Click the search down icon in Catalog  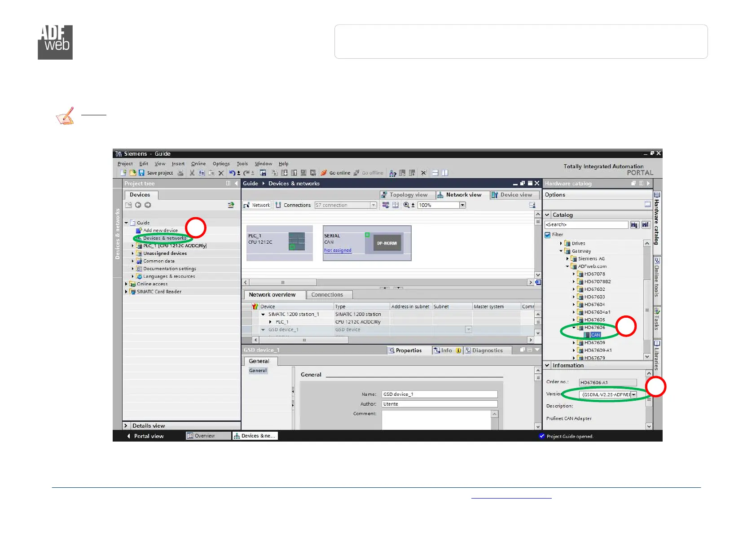click(x=634, y=225)
